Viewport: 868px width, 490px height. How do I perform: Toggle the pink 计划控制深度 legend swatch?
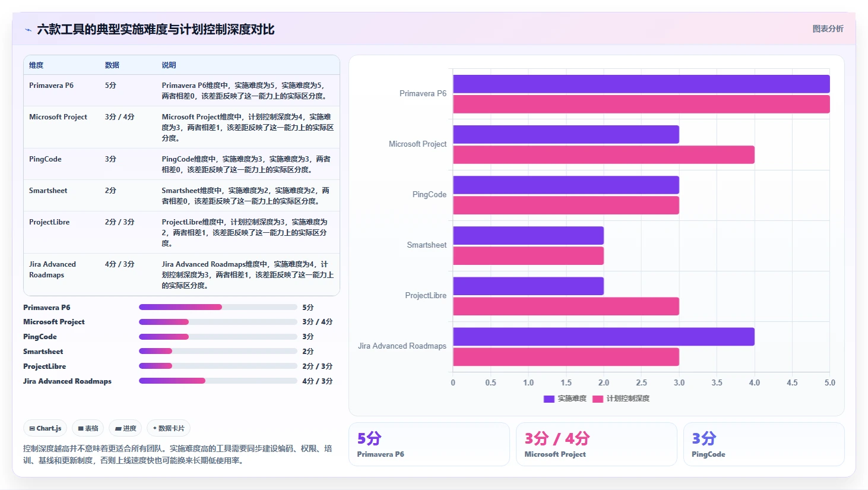(x=597, y=399)
